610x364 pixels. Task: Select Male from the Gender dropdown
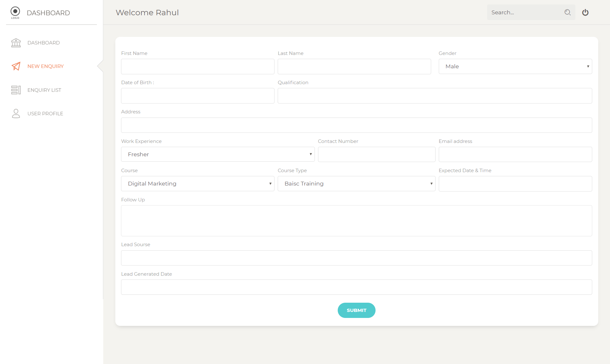pyautogui.click(x=516, y=66)
